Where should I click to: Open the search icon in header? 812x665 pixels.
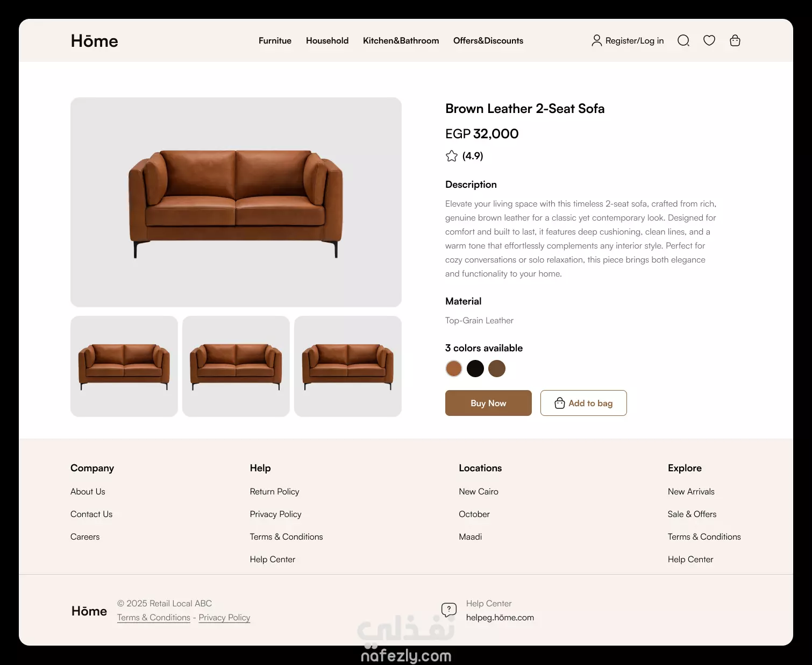click(683, 40)
